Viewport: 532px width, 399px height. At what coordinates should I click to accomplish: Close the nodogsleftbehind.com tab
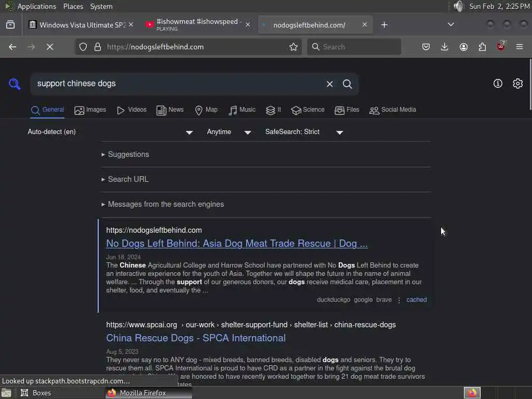(x=364, y=25)
